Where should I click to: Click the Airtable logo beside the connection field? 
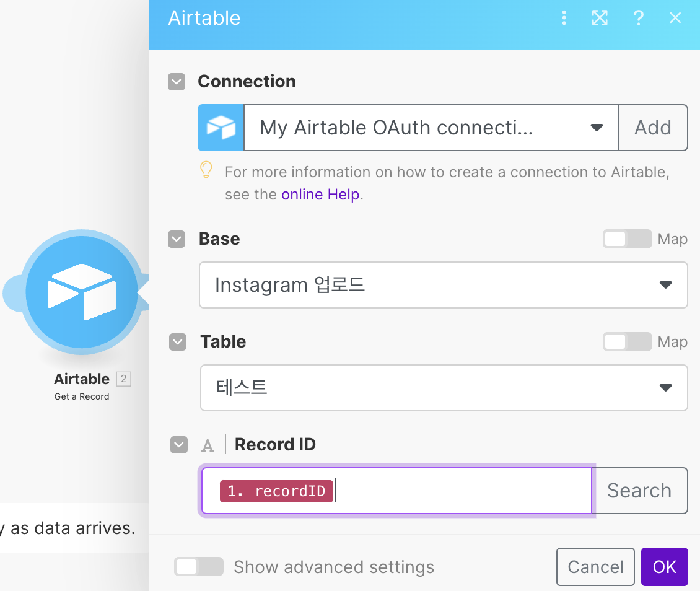(221, 128)
